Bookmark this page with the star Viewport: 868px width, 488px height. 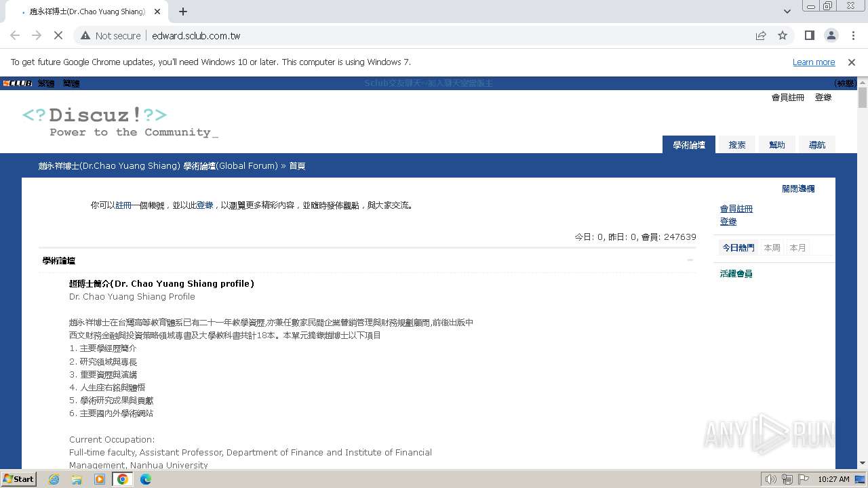tap(783, 35)
